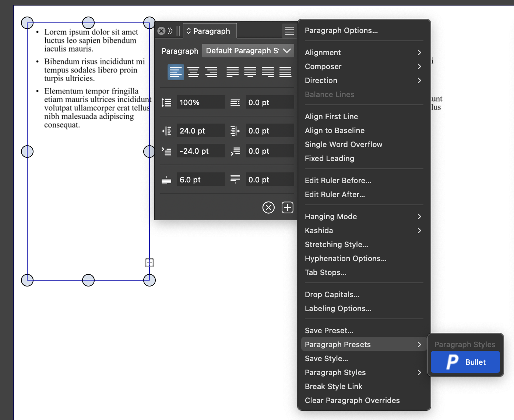Screen dimensions: 514x420
Task: Apply the Bullet paragraph preset
Action: point(465,362)
